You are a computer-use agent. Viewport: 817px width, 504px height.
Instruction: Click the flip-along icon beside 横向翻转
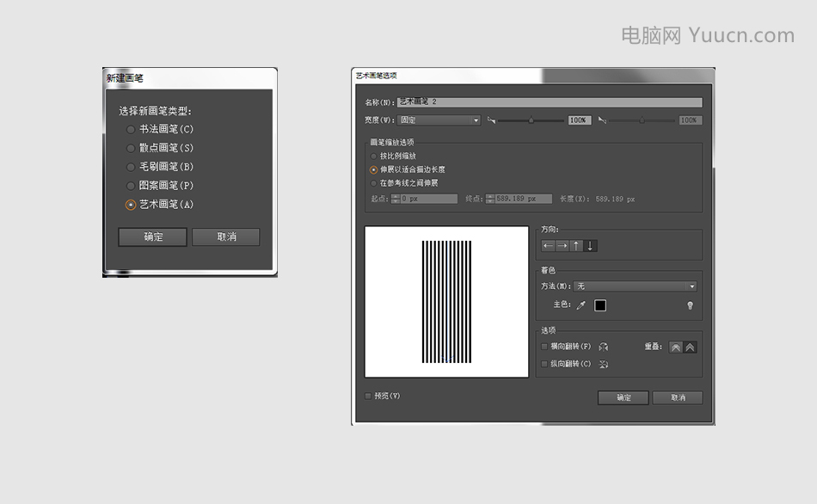[604, 347]
